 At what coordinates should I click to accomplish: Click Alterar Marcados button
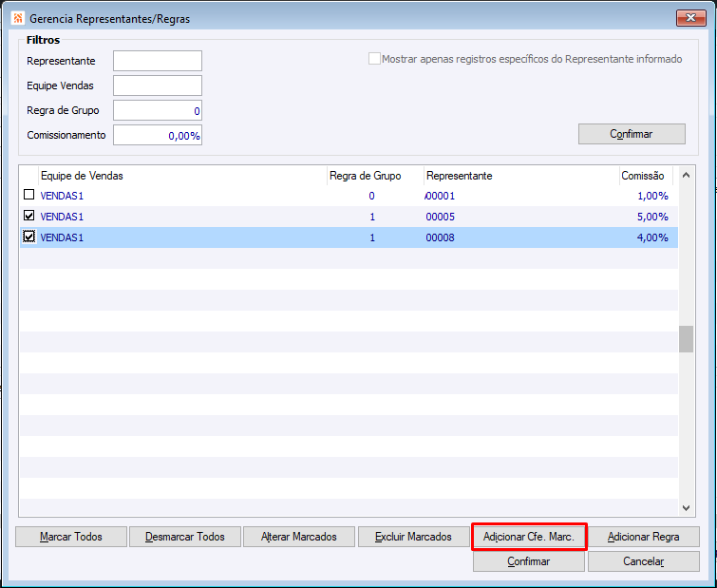(x=299, y=537)
